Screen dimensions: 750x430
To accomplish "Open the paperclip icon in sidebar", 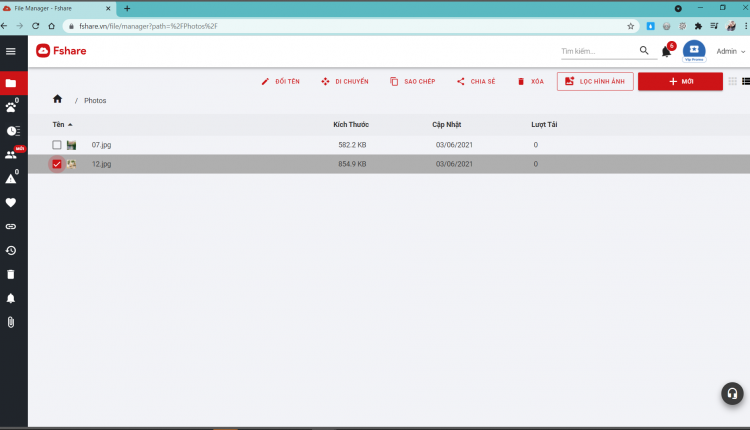I will pos(11,322).
